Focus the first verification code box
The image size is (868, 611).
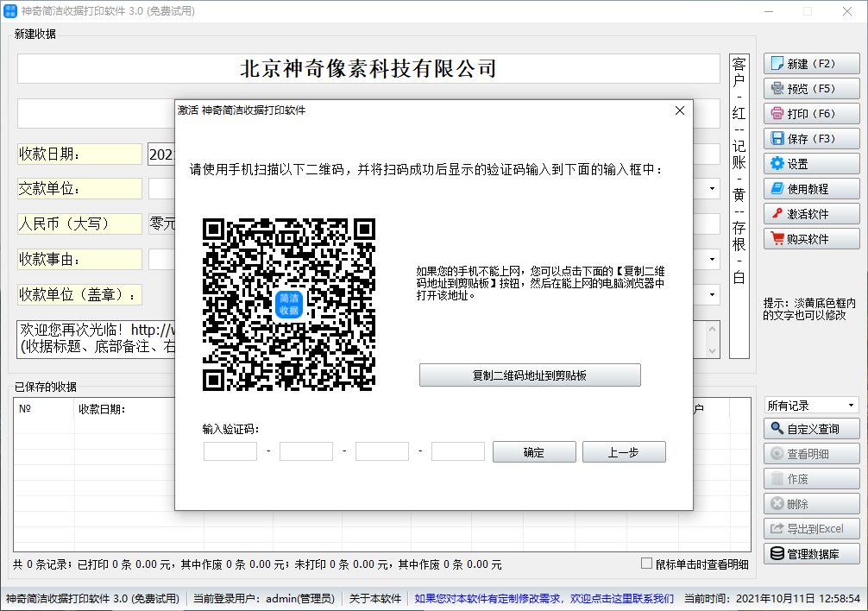click(230, 451)
